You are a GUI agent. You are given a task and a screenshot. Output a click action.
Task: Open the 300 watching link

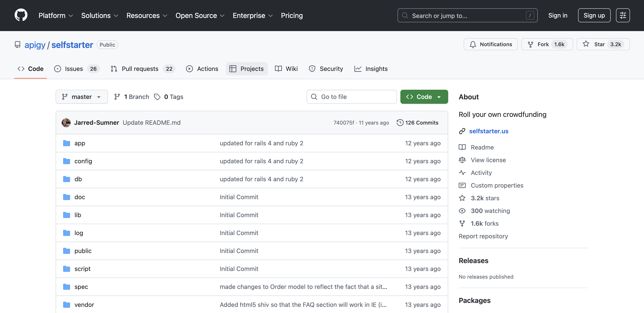point(490,211)
